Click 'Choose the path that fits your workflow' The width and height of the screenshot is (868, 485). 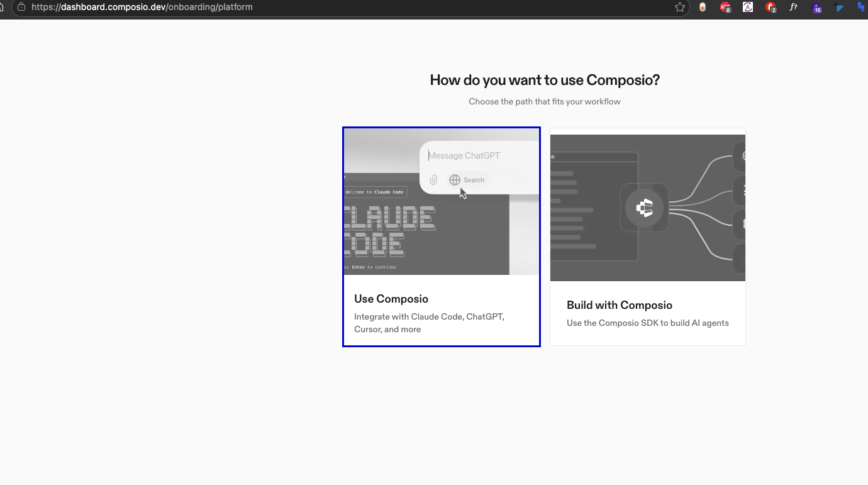(x=545, y=101)
